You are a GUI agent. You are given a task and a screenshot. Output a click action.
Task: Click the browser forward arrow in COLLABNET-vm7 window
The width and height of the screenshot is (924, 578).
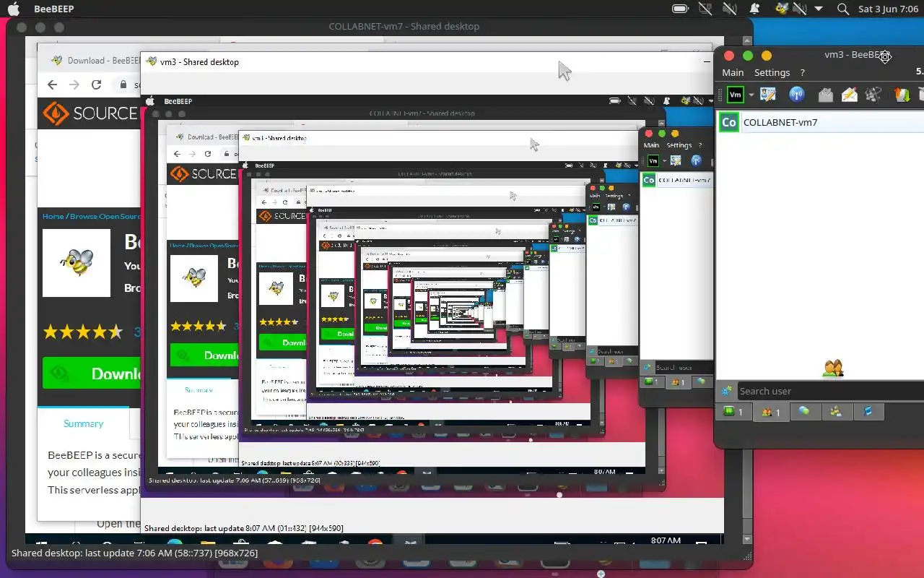coord(74,85)
